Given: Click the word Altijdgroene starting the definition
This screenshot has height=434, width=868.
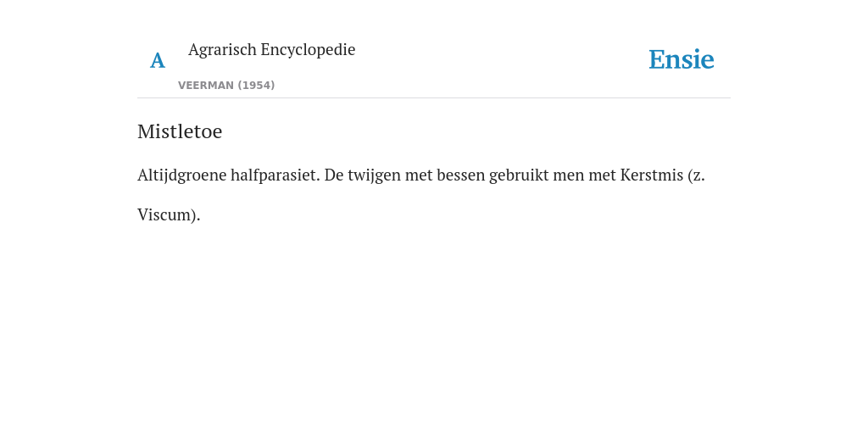Looking at the screenshot, I should [x=182, y=175].
